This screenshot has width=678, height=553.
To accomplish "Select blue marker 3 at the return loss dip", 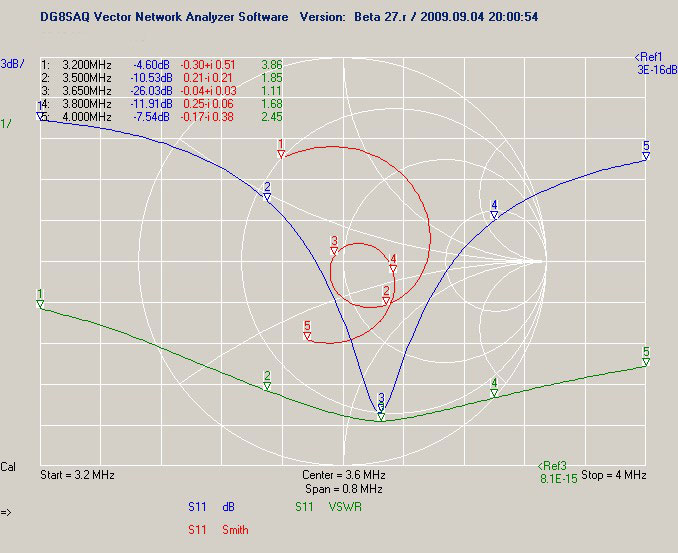I will pos(381,406).
